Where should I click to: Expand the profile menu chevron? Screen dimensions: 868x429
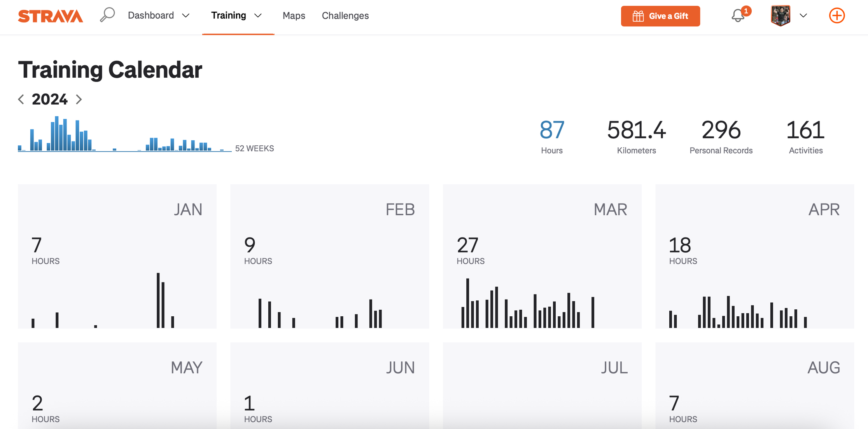click(803, 16)
